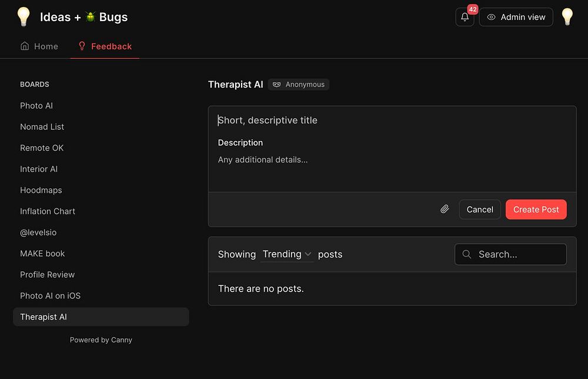Open the Photo AI board
The height and width of the screenshot is (379, 588).
(x=36, y=106)
